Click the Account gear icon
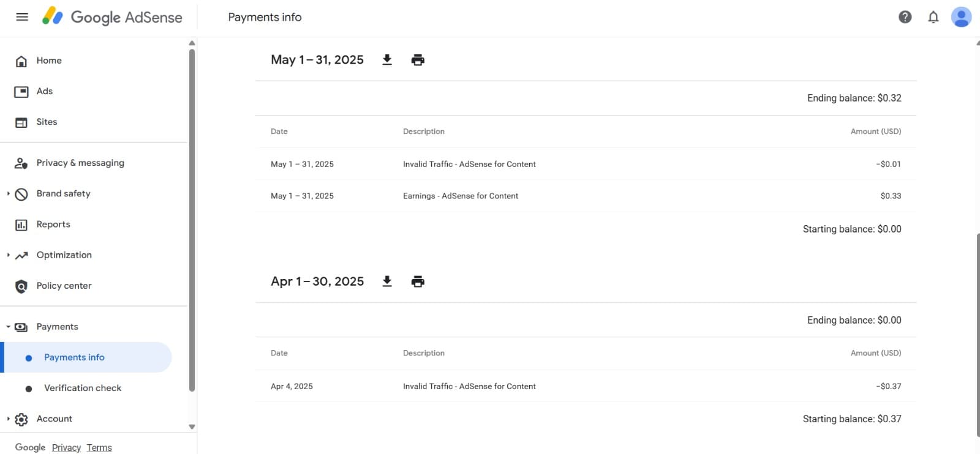 click(21, 419)
